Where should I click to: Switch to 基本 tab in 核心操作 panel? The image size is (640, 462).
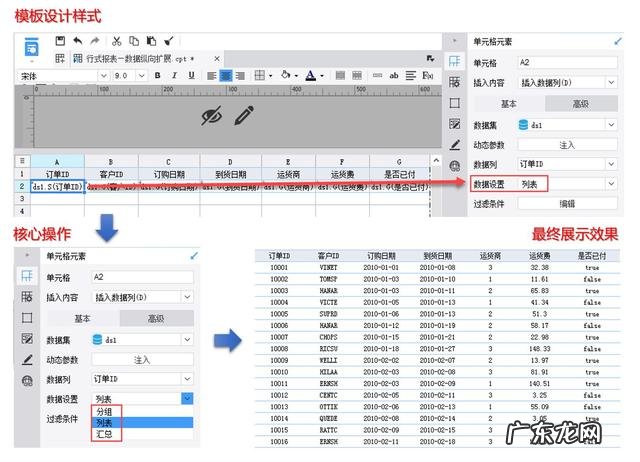[x=83, y=318]
